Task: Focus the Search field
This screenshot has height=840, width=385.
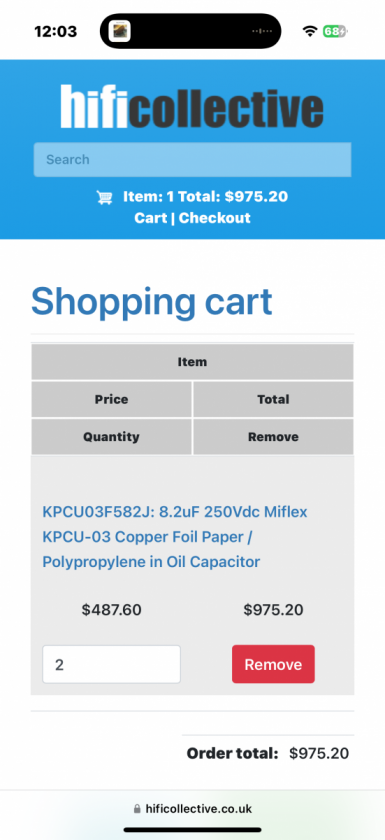Action: [192, 160]
